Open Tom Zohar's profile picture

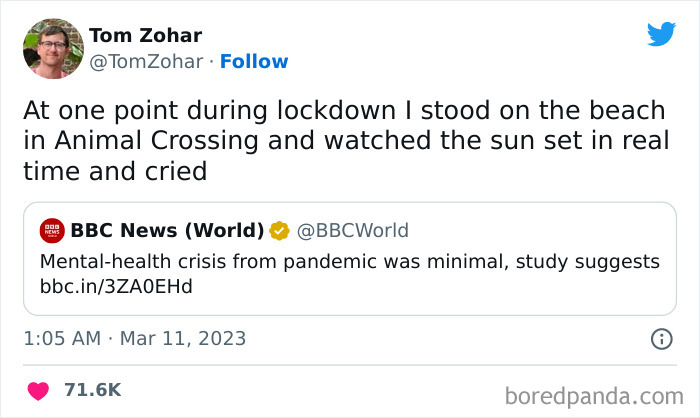coord(52,48)
